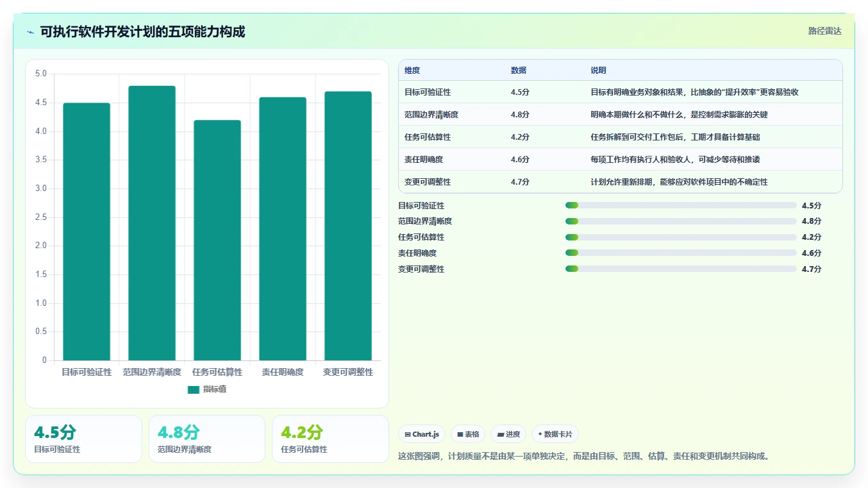The height and width of the screenshot is (488, 868).
Task: Click 责任明确度 label in progress list
Action: pyautogui.click(x=417, y=253)
